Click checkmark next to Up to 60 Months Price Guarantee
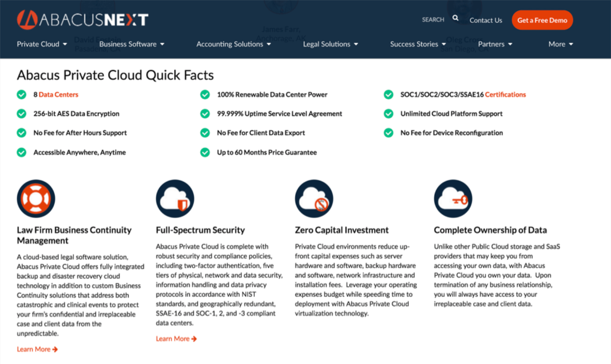Image resolution: width=611 pixels, height=364 pixels. [x=205, y=152]
